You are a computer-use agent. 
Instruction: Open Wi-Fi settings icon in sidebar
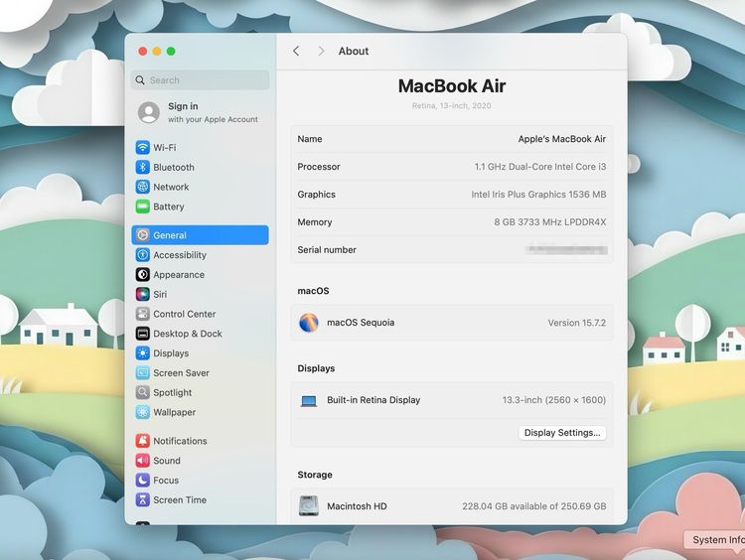(142, 147)
